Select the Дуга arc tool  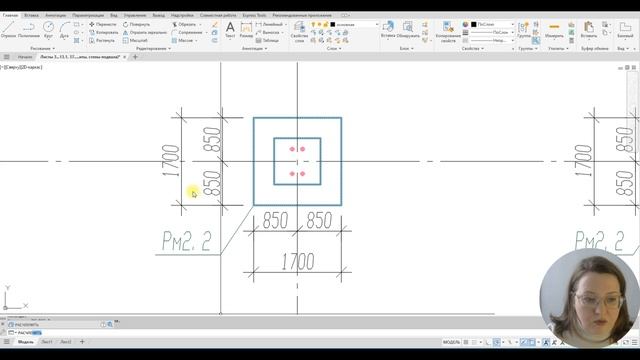coord(64,30)
